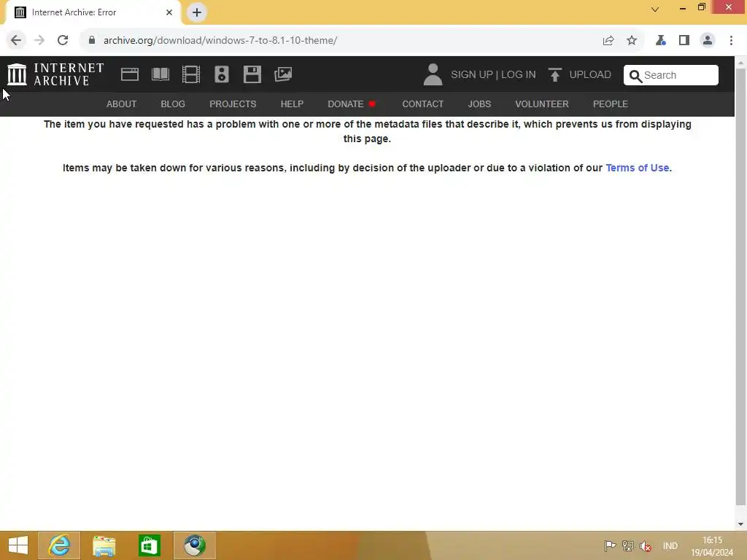Open the CONTACT menu item
The width and height of the screenshot is (747, 560).
pyautogui.click(x=422, y=104)
